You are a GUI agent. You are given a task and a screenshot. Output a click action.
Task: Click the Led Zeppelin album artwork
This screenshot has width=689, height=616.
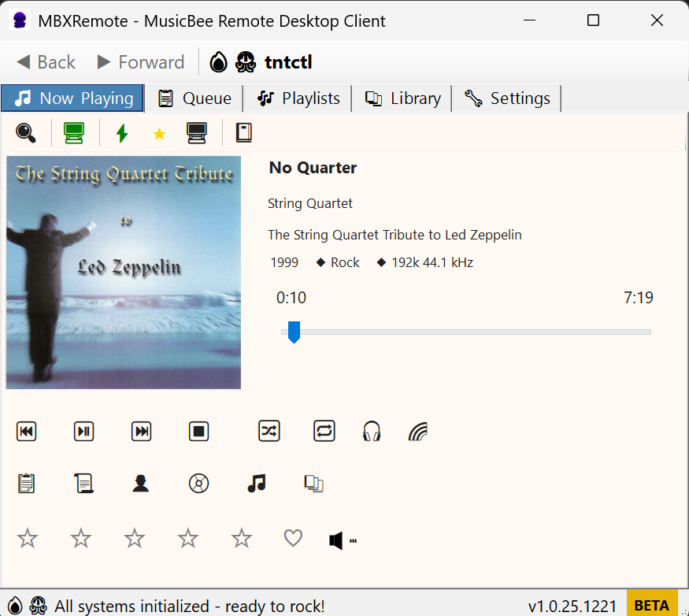pyautogui.click(x=123, y=272)
